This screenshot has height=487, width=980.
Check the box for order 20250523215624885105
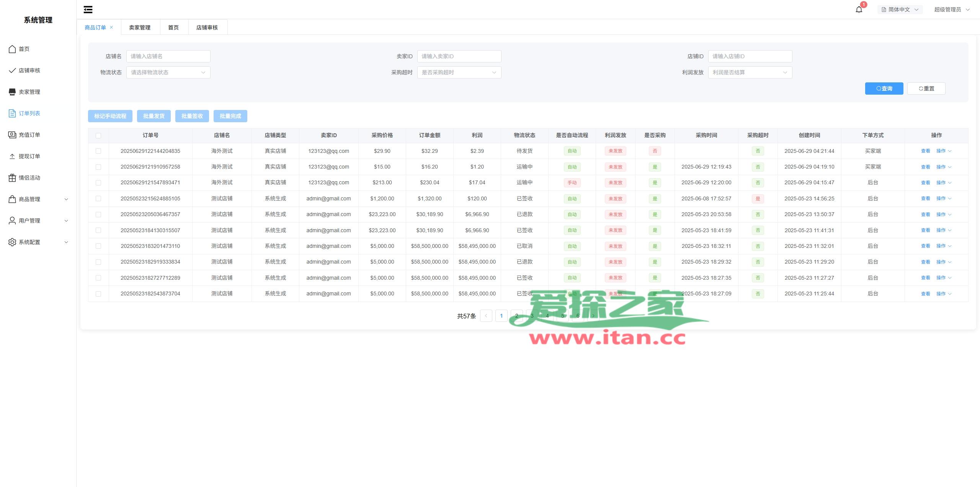click(98, 198)
